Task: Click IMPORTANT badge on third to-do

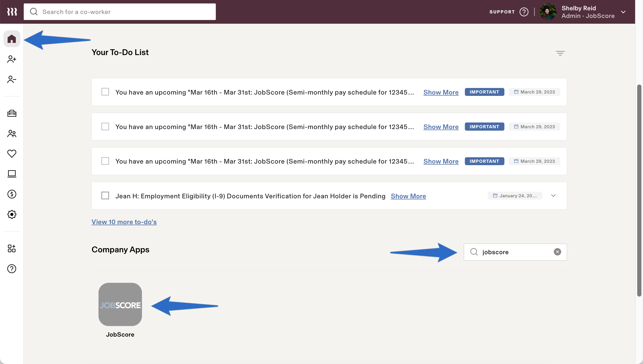Action: pos(484,161)
